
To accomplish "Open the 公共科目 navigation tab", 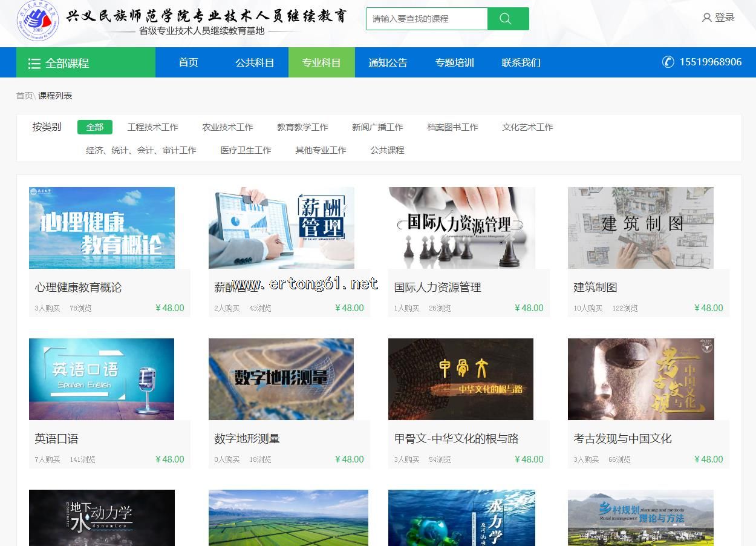I will click(255, 62).
